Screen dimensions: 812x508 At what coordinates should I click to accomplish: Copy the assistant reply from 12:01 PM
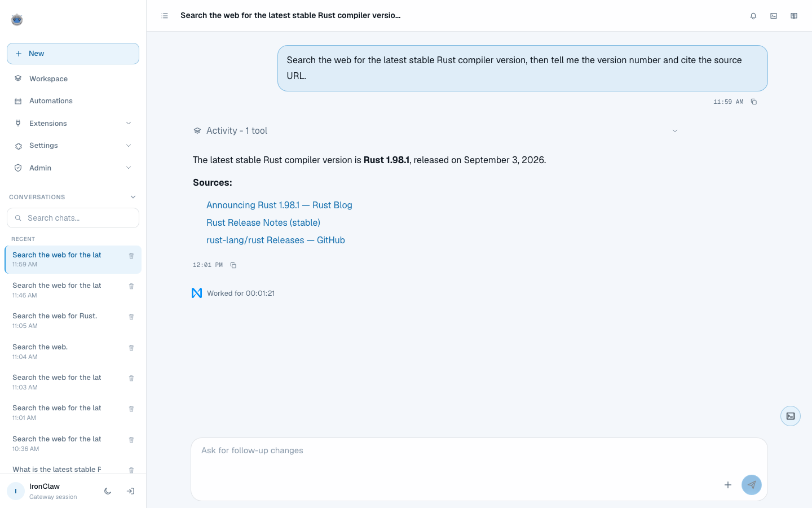point(233,265)
